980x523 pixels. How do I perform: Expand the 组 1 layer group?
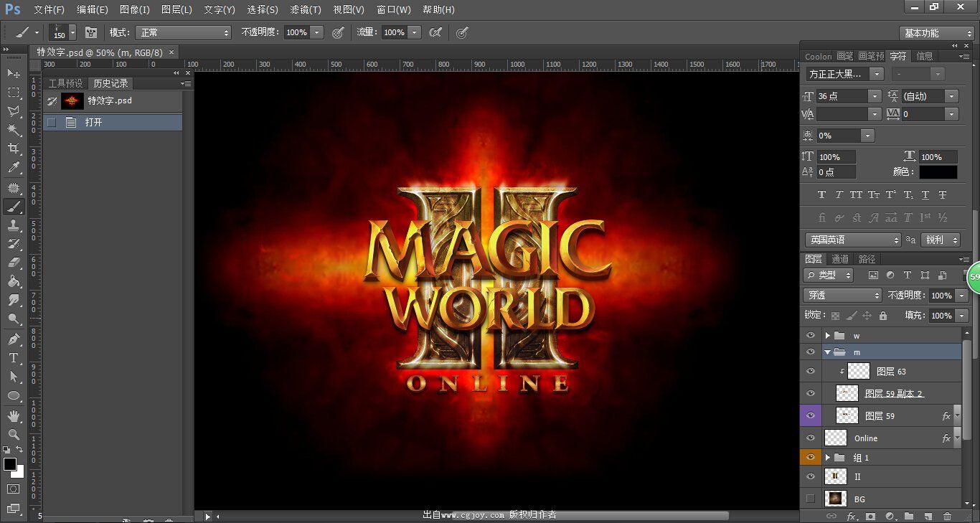tap(827, 457)
